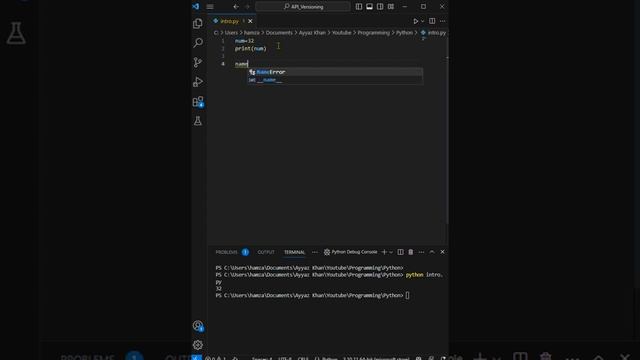The width and height of the screenshot is (640, 360).
Task: Click the editor vertical scrollbar
Action: click(x=447, y=131)
